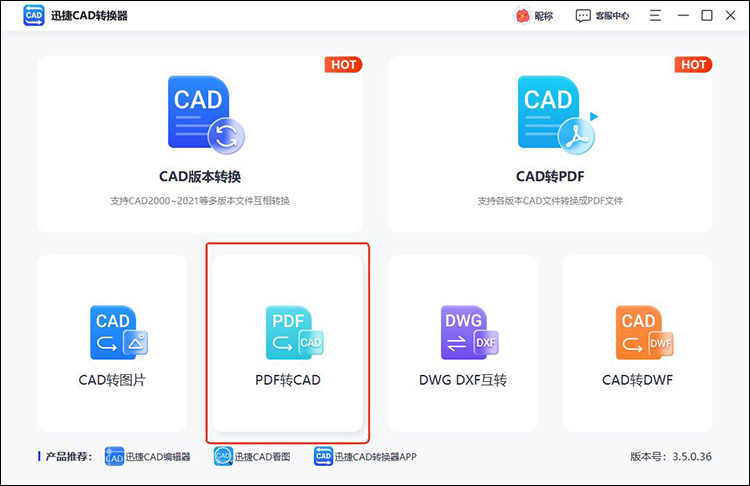Open the hamburger menu
Viewport: 750px width, 486px height.
coord(655,16)
